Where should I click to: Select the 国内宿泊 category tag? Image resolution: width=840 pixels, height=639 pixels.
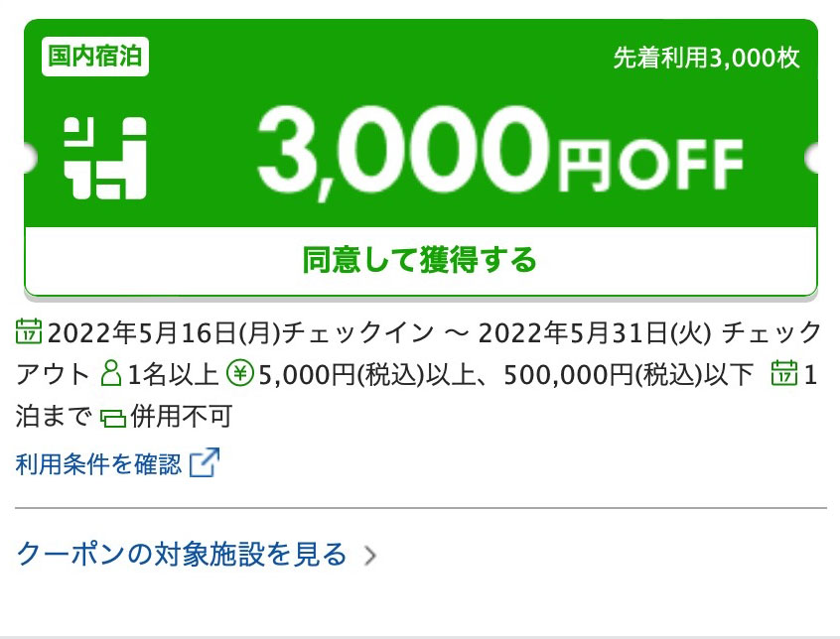click(95, 57)
